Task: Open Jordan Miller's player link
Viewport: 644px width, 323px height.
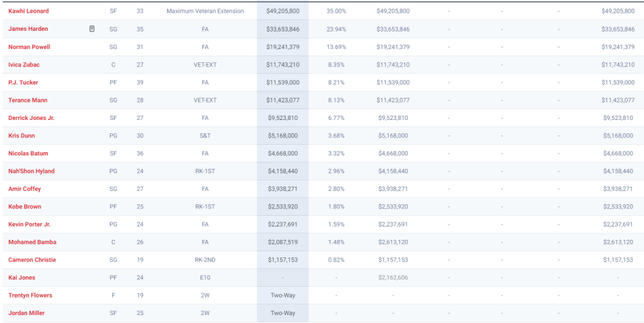Action: click(26, 313)
